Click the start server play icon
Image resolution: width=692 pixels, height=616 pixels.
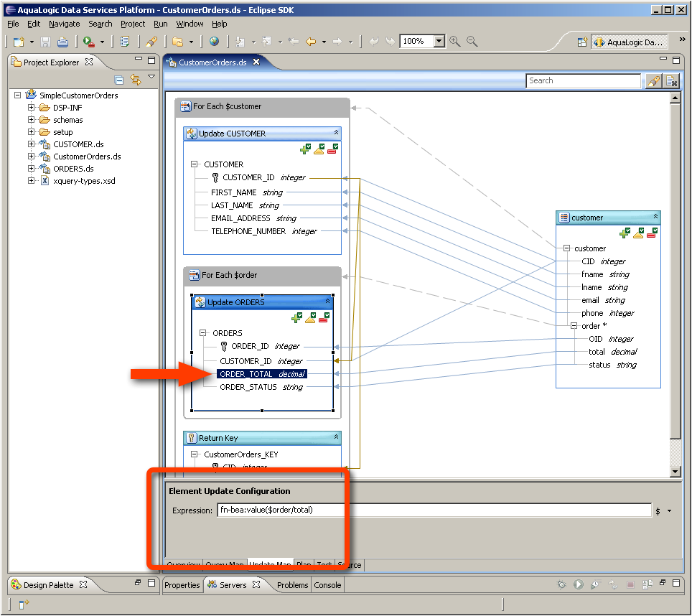(x=578, y=584)
